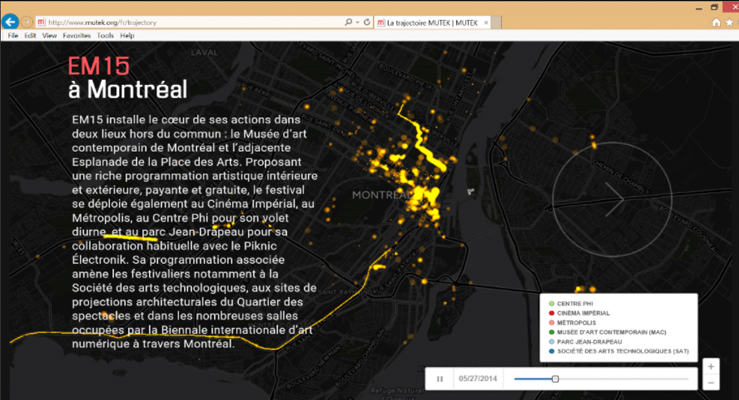739x400 pixels.
Task: Toggle Centre Phi legend entry
Action: point(576,302)
